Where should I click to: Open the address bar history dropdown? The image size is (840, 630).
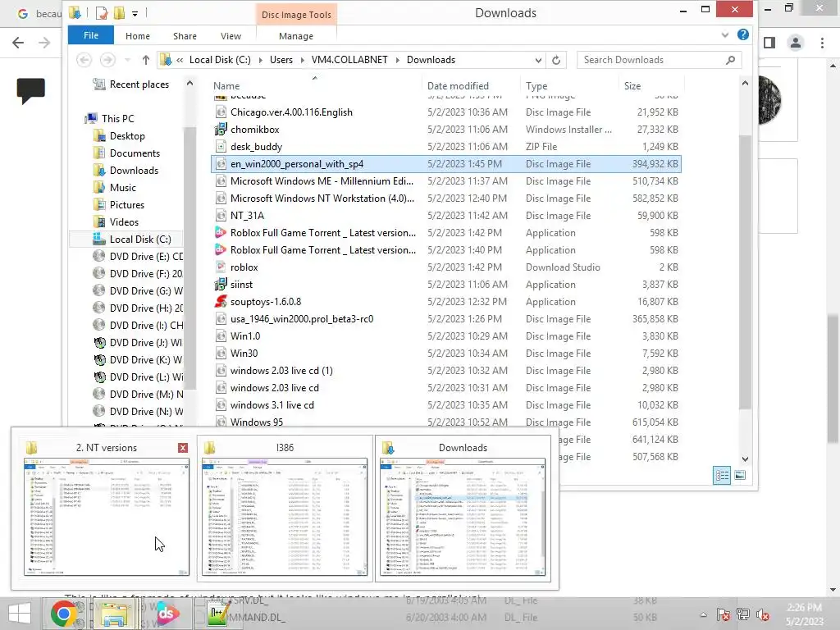coord(538,60)
